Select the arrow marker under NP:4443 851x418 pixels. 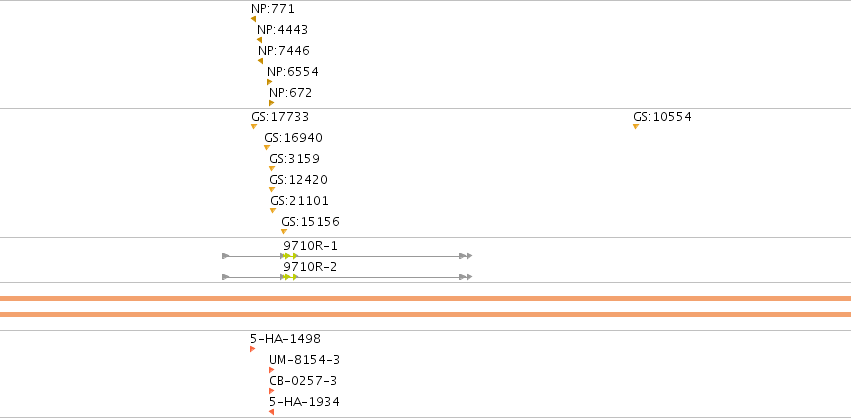click(259, 40)
